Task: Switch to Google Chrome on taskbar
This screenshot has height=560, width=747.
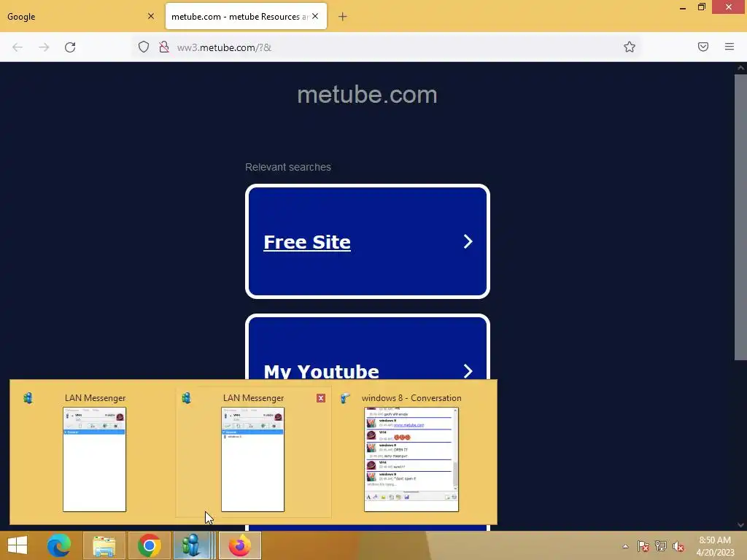Action: pyautogui.click(x=149, y=545)
